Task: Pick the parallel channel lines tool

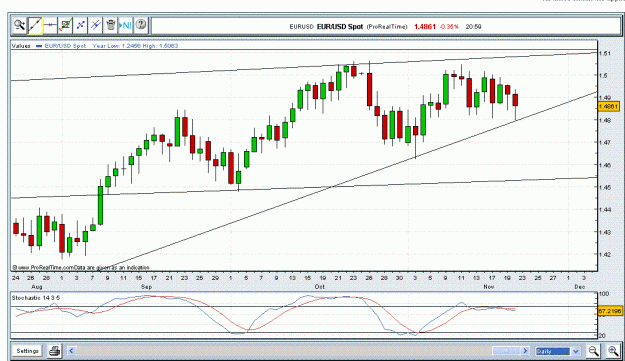Action: [96, 26]
